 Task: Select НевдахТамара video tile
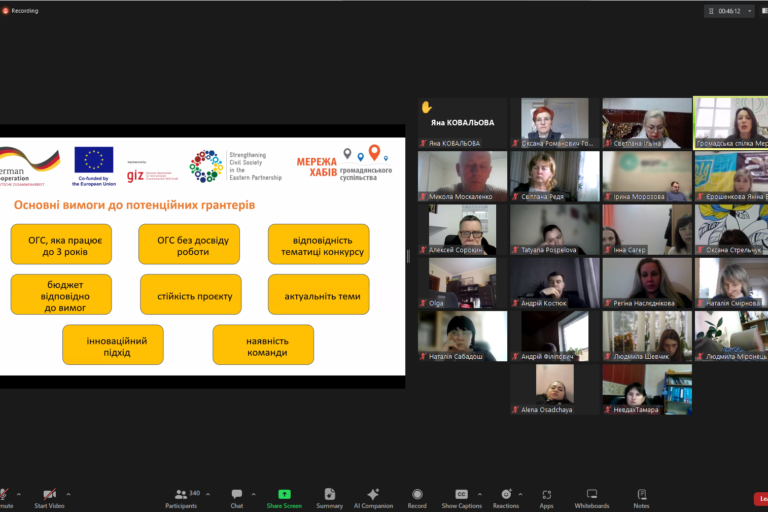coord(647,390)
